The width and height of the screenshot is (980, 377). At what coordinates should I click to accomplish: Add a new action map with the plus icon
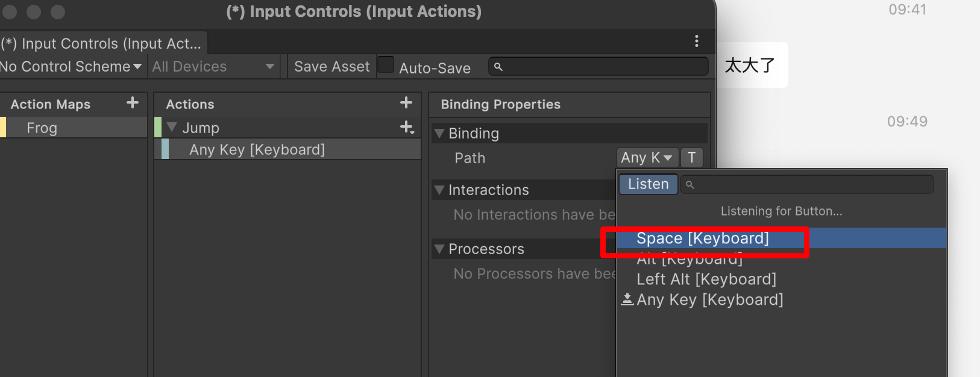[x=133, y=103]
